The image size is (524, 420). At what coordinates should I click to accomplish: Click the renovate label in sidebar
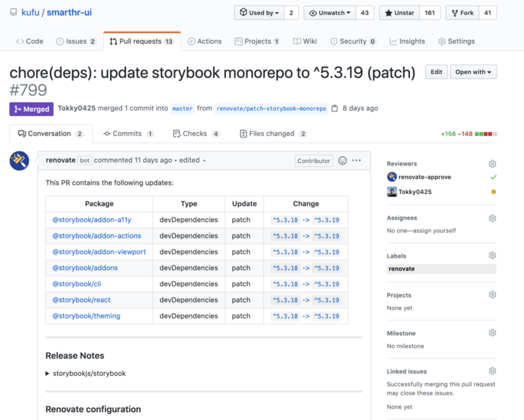[x=441, y=269]
